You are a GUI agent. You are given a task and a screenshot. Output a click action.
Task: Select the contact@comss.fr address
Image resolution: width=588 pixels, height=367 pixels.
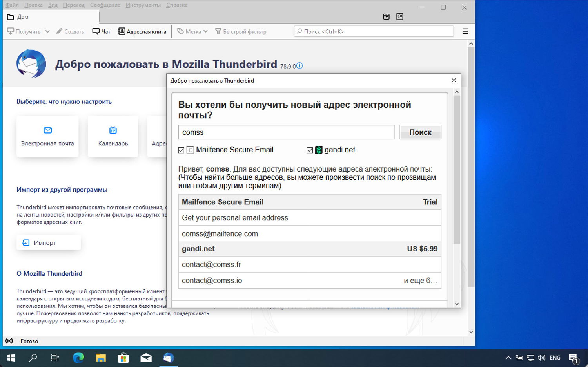pyautogui.click(x=310, y=264)
